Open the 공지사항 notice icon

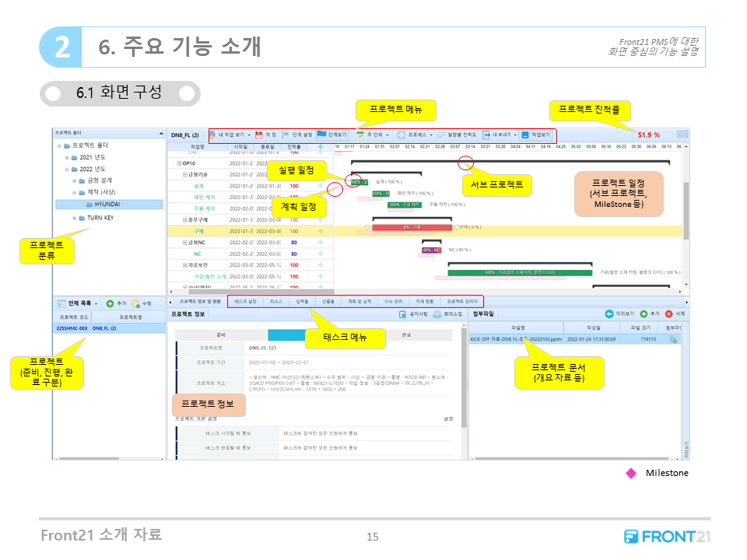pyautogui.click(x=402, y=314)
